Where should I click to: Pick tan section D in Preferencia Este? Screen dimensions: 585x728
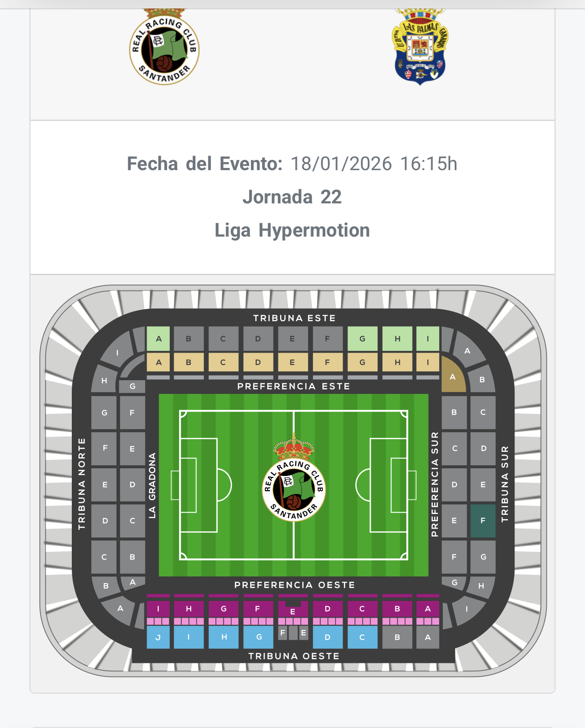pos(257,362)
